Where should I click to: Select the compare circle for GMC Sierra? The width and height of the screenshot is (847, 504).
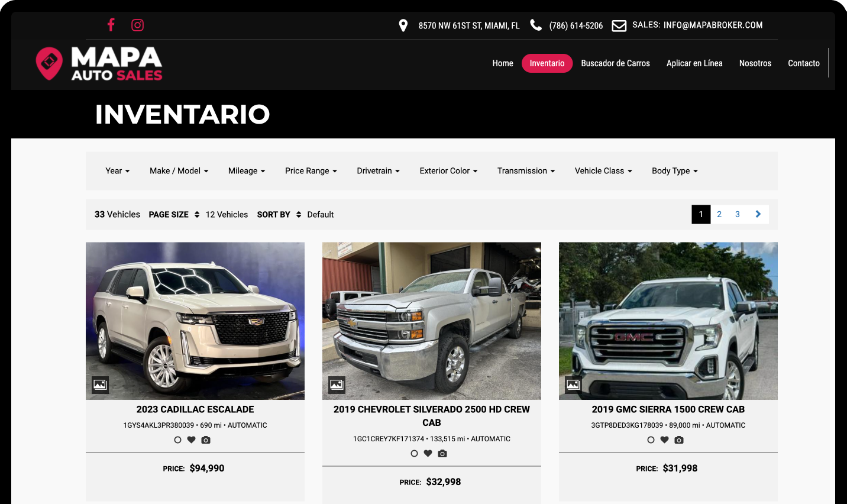click(x=651, y=440)
